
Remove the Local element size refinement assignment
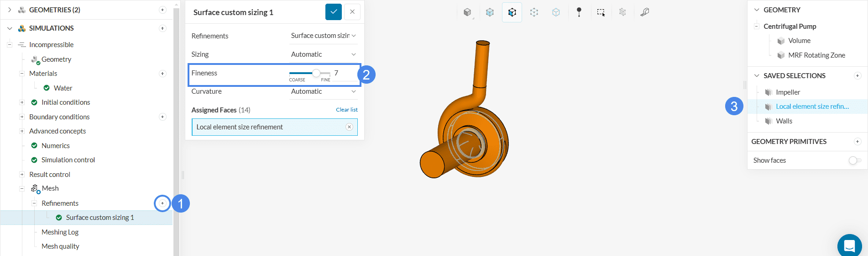pyautogui.click(x=349, y=127)
